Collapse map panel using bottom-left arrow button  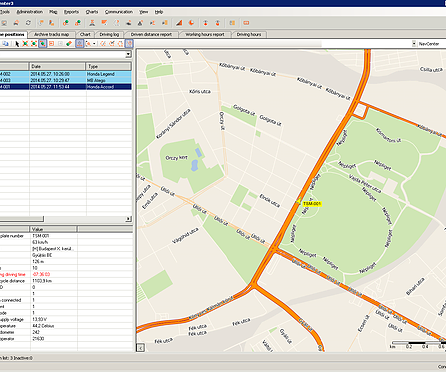click(141, 348)
